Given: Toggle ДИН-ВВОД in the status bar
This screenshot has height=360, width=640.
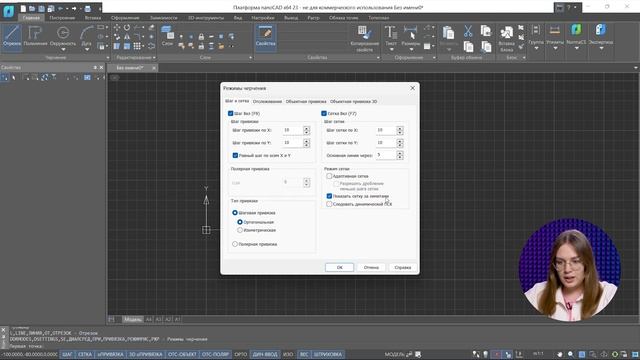Looking at the screenshot, I should (265, 354).
